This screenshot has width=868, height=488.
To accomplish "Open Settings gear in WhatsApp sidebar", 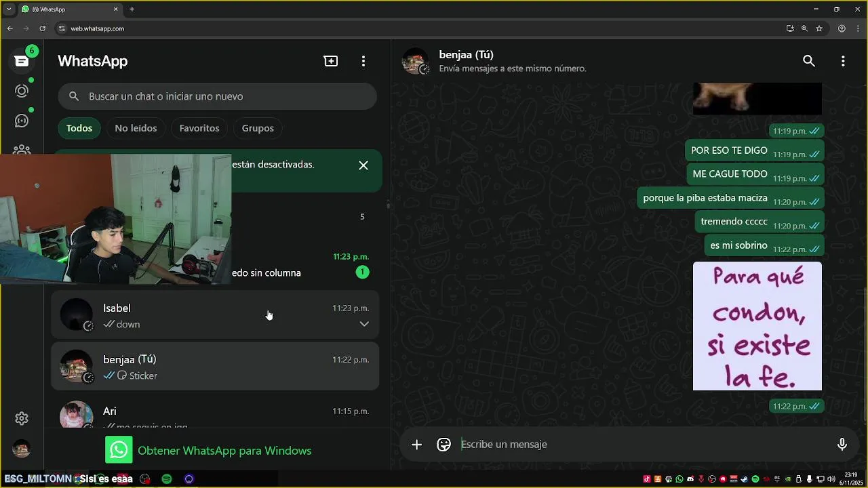I will pyautogui.click(x=22, y=419).
